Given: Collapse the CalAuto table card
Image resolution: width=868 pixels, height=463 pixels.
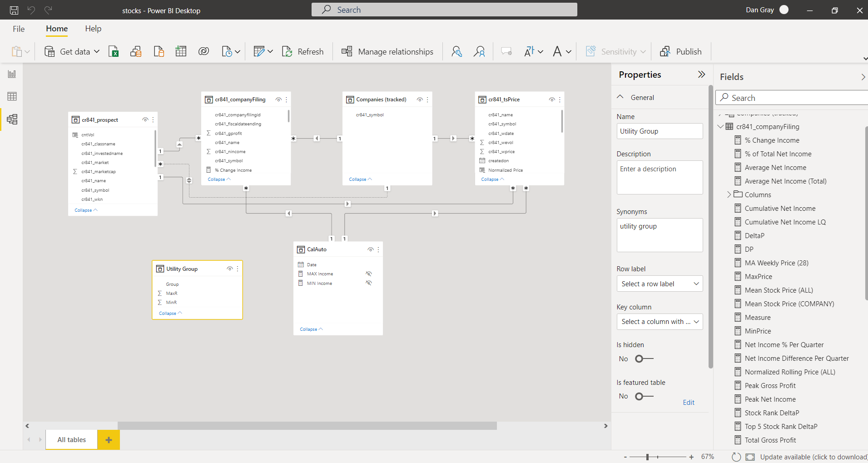Looking at the screenshot, I should click(311, 329).
